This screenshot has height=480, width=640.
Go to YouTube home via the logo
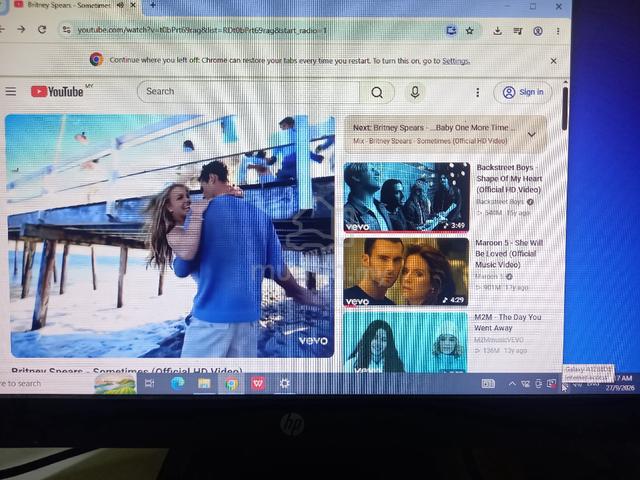pyautogui.click(x=58, y=91)
